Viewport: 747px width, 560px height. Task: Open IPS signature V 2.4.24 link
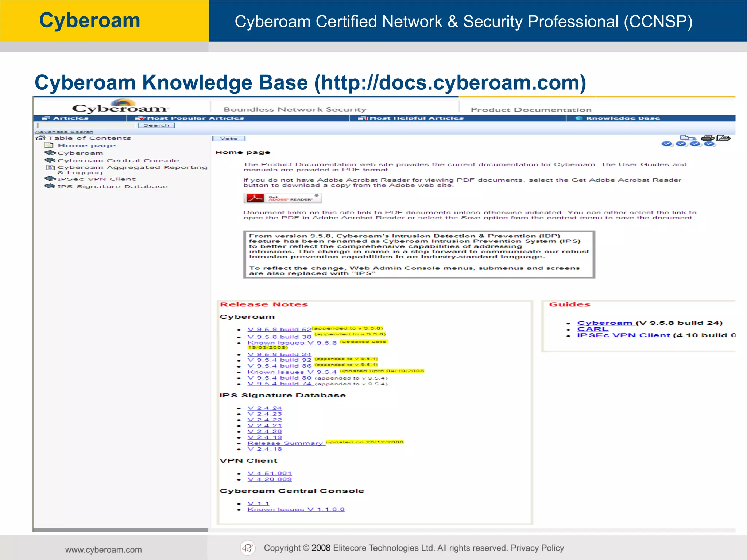click(x=265, y=408)
